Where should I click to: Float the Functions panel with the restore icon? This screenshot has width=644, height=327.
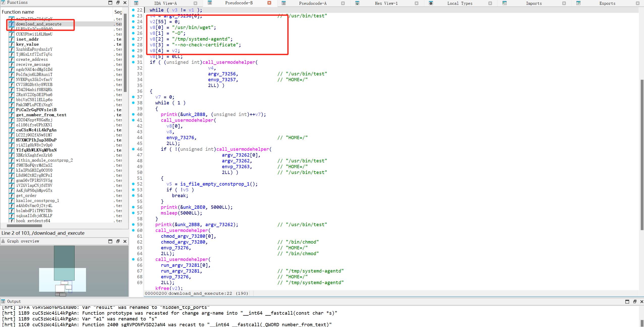[x=118, y=3]
